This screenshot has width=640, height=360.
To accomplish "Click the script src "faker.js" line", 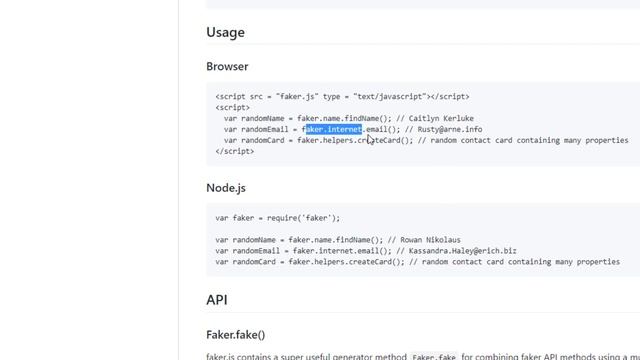I will pyautogui.click(x=342, y=97).
